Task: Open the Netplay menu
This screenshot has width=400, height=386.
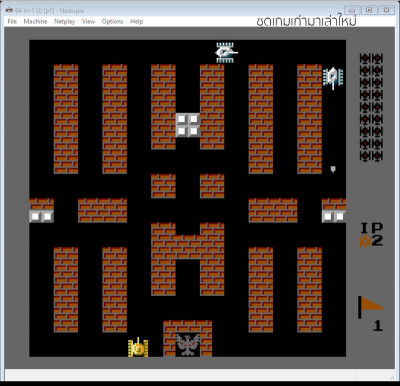Action: 64,21
